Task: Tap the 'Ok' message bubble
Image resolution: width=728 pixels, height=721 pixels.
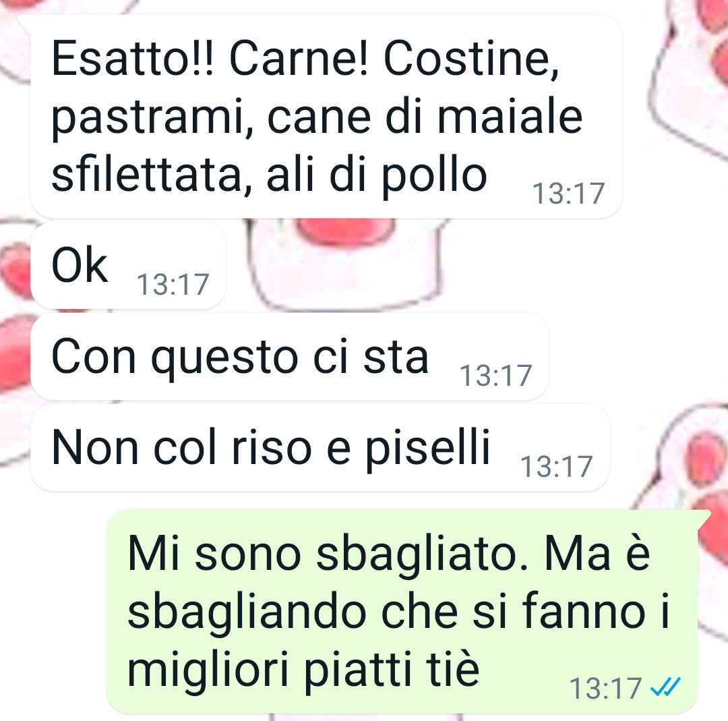Action: 129,266
